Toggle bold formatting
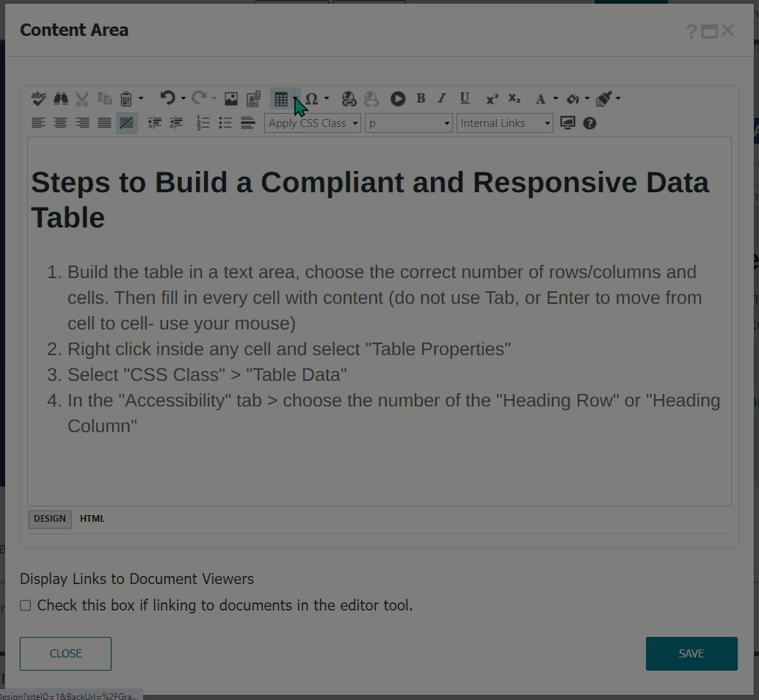Viewport: 759px width, 700px height. (421, 98)
